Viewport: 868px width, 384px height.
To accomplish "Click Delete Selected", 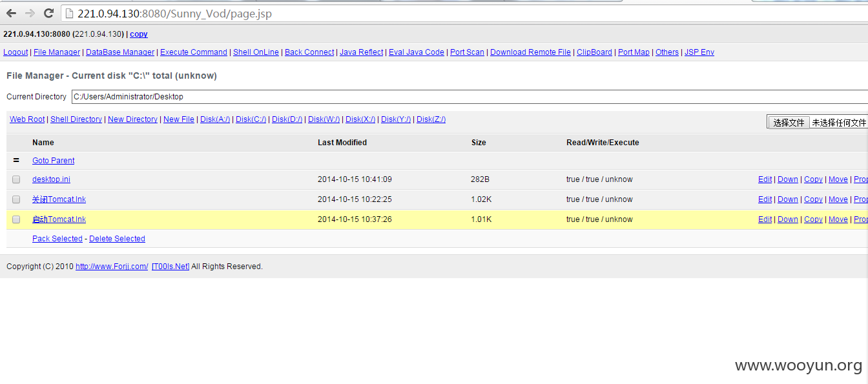I will [x=117, y=239].
